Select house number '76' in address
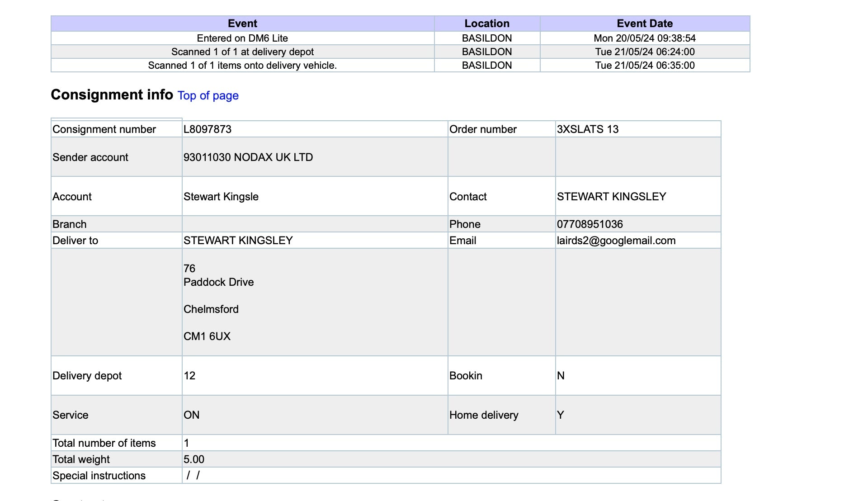Image resolution: width=868 pixels, height=501 pixels. [189, 269]
